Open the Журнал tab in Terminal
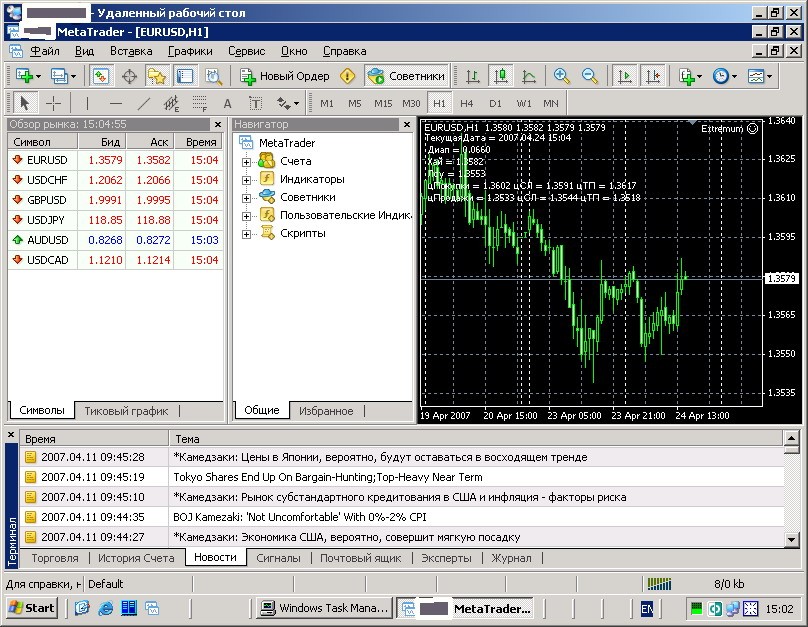 (511, 558)
